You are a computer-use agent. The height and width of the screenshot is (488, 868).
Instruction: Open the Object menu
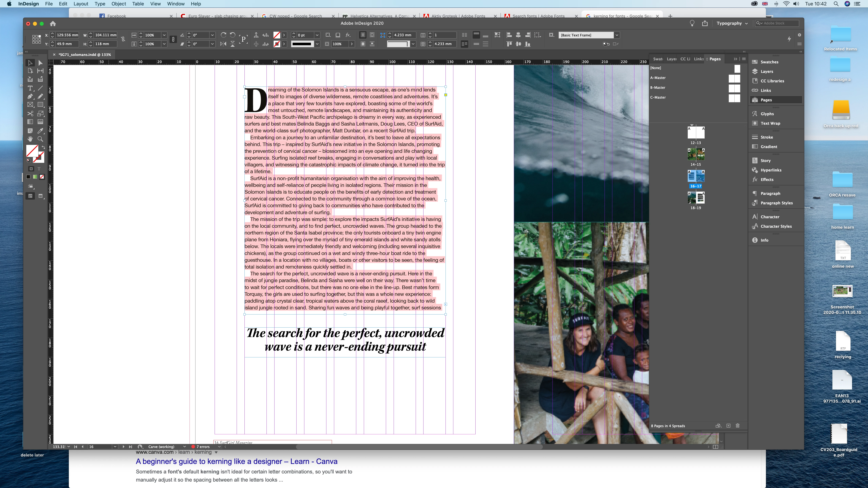pyautogui.click(x=119, y=4)
